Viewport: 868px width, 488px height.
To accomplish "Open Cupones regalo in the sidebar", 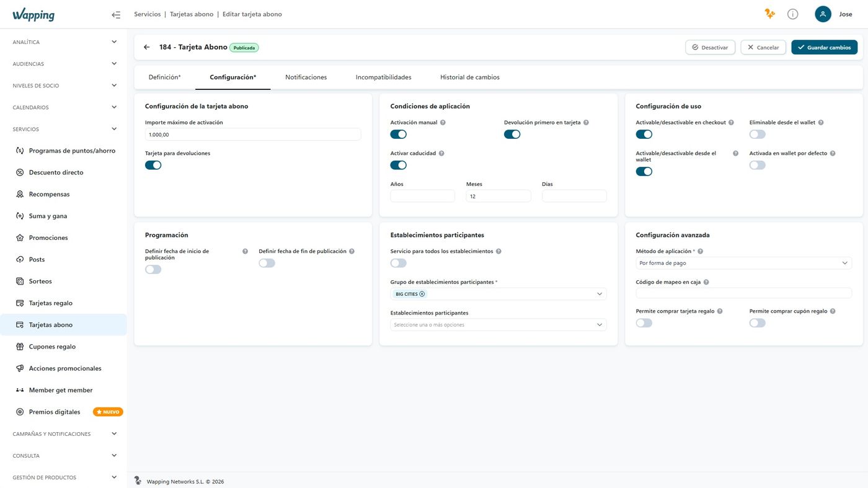I will (x=63, y=347).
